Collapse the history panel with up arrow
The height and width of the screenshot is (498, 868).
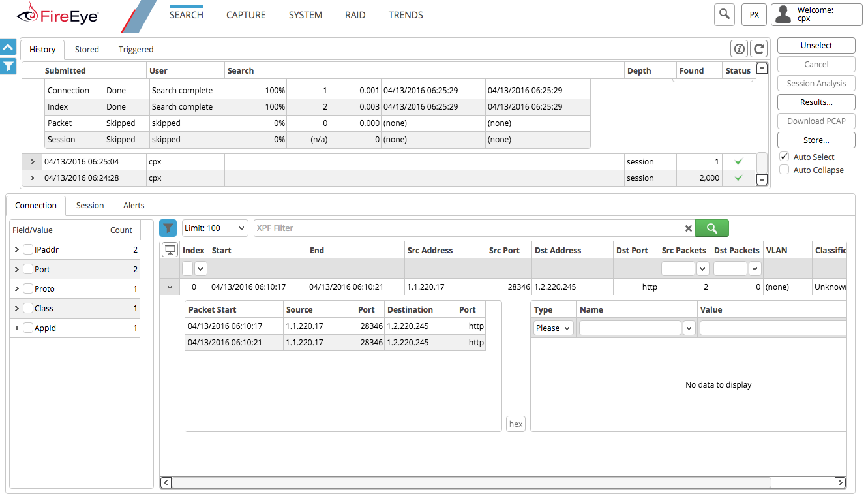(8, 47)
